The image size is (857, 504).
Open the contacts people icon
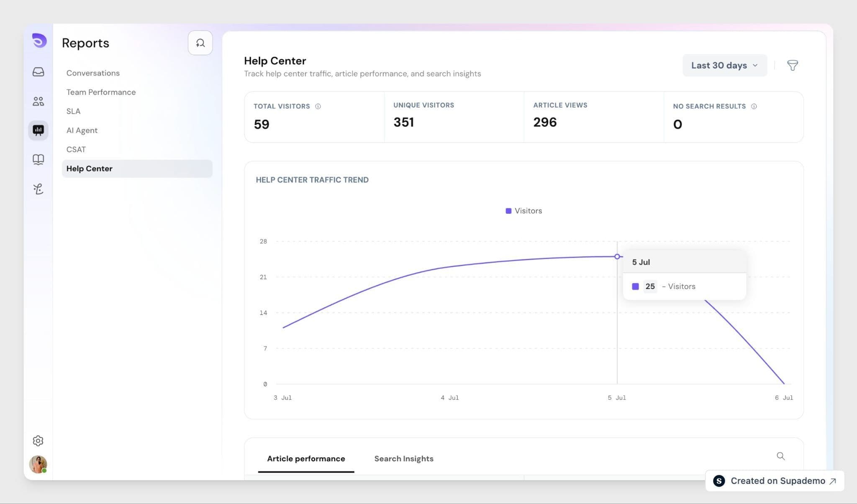38,101
